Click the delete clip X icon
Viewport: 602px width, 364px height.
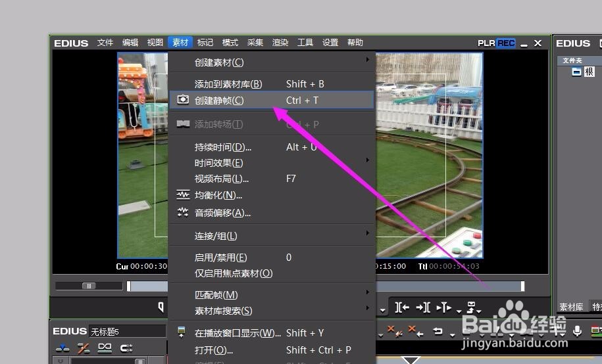click(x=395, y=330)
